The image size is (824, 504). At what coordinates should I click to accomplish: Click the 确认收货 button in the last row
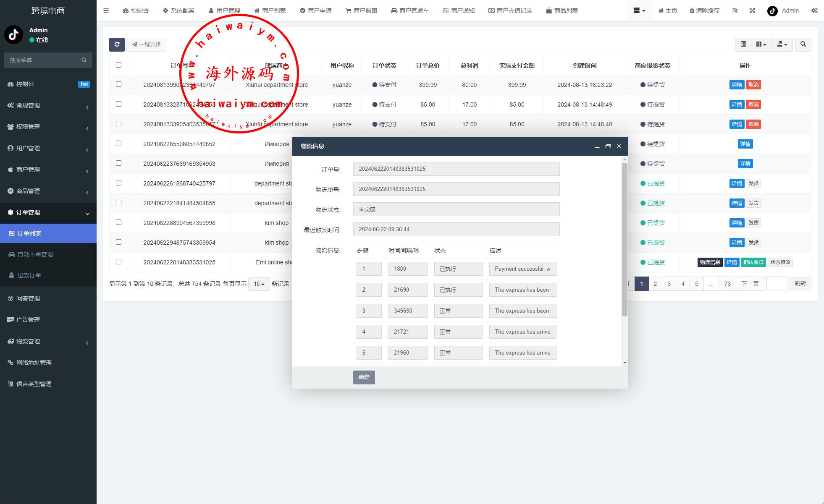[x=753, y=262]
